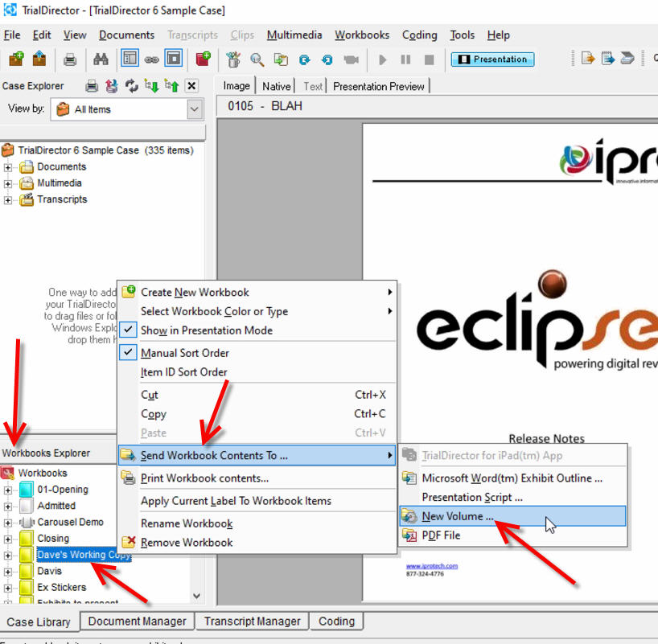
Task: Click Case Explorer print icon
Action: tap(92, 86)
